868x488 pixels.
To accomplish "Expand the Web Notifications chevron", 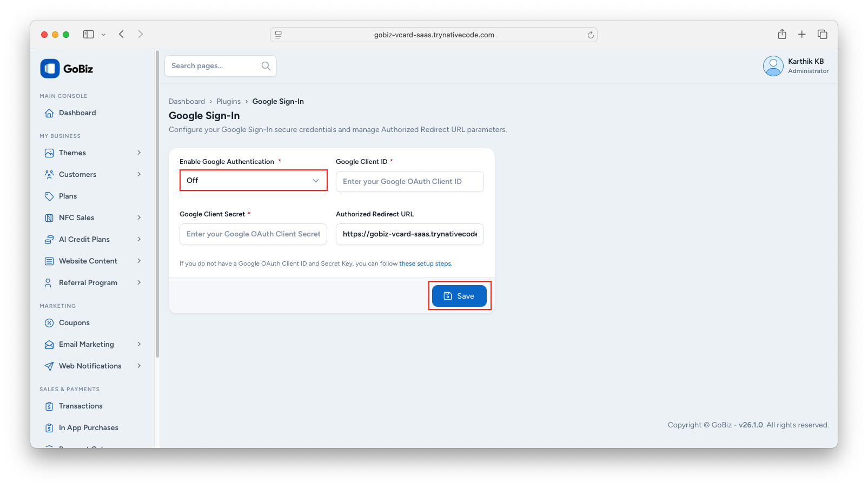I will point(139,366).
